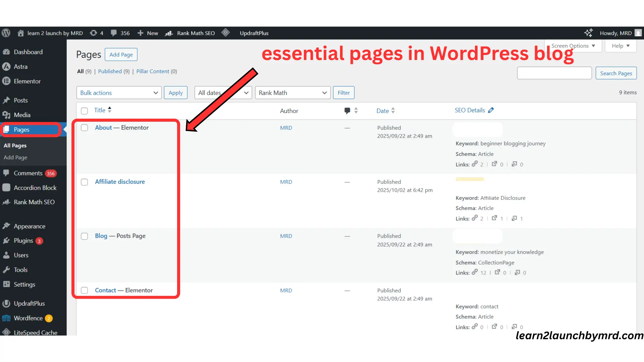Click the Plugins plug icon

[6, 241]
